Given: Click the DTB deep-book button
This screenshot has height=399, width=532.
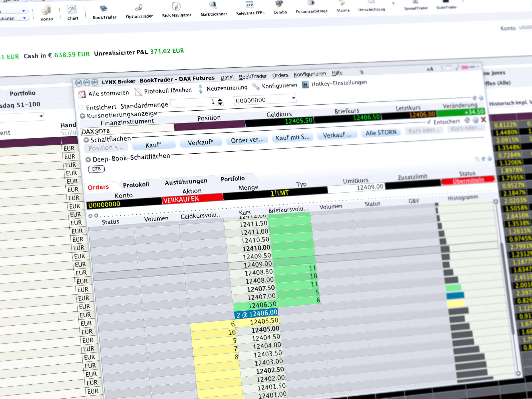Looking at the screenshot, I should 96,169.
